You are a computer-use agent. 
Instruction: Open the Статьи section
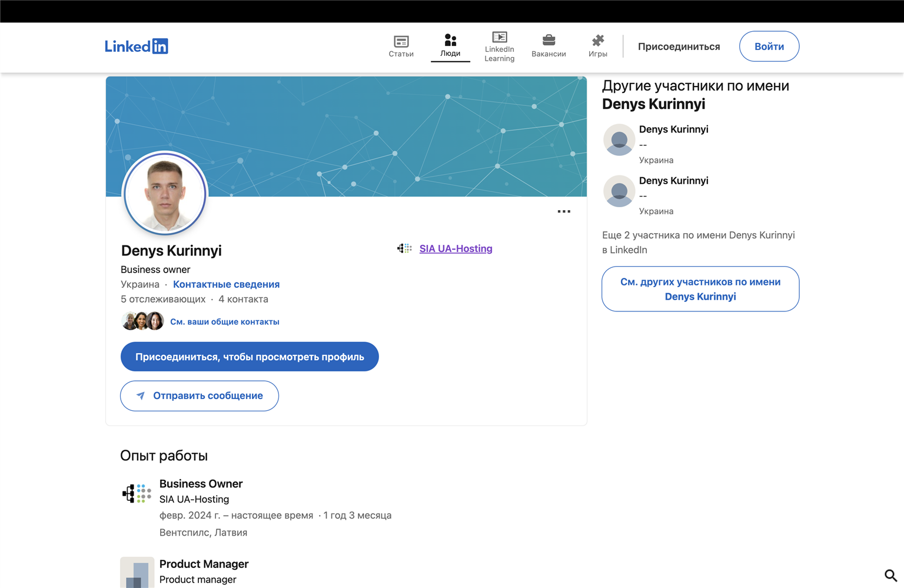(x=401, y=46)
